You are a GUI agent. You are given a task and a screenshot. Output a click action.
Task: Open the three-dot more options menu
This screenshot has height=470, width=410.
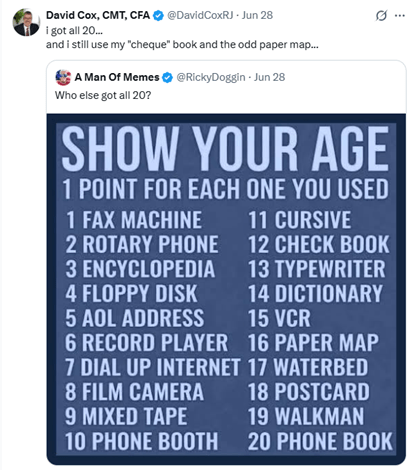click(x=400, y=16)
